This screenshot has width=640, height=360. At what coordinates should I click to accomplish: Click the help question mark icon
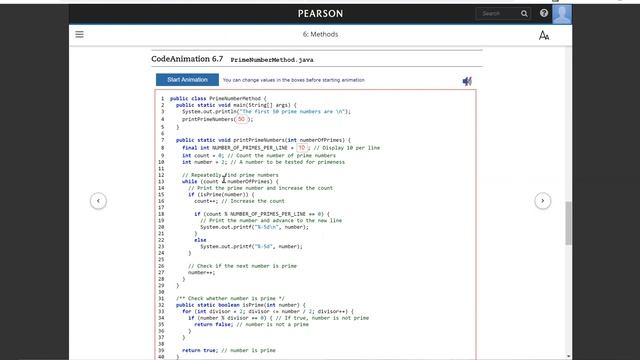coord(544,13)
